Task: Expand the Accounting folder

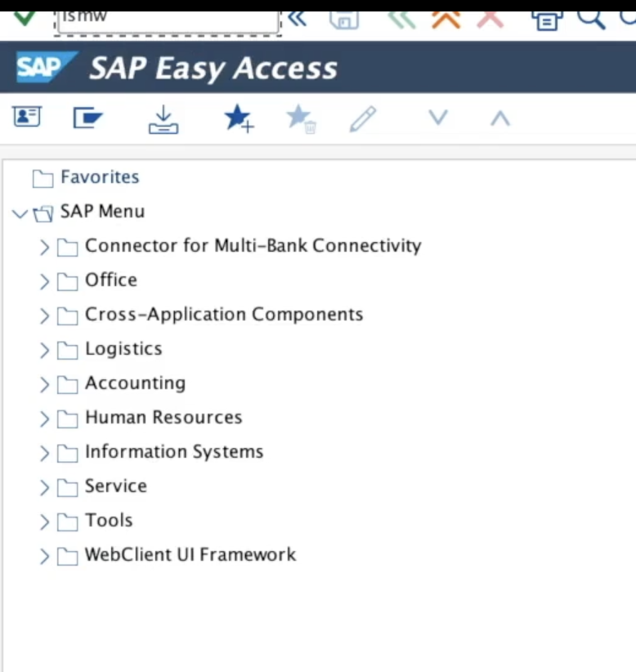Action: pos(45,385)
